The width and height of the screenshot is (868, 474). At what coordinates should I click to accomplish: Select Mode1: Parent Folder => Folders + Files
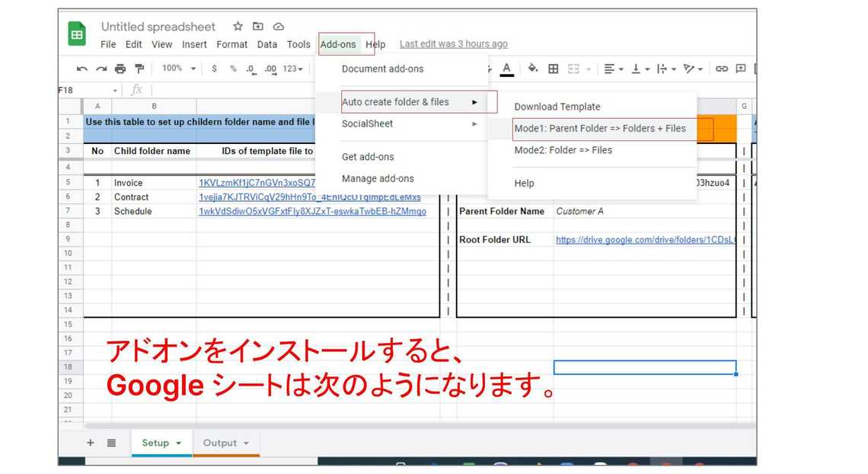point(599,128)
